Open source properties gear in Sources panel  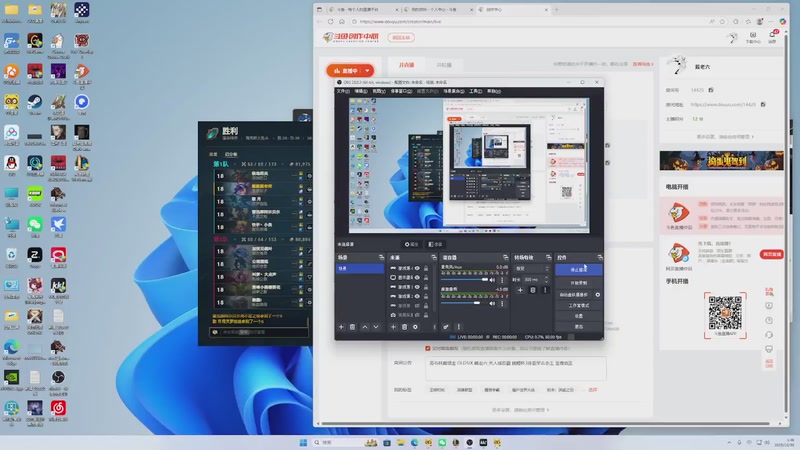coord(415,327)
